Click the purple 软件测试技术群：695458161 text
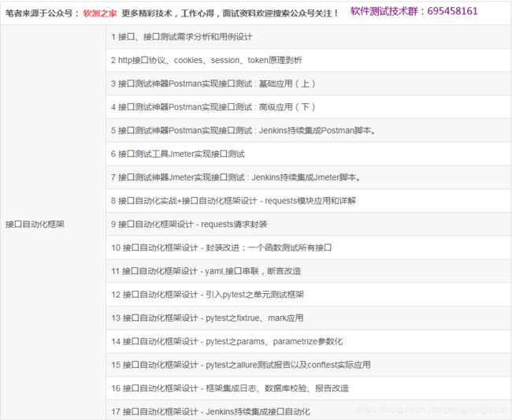 (x=414, y=11)
